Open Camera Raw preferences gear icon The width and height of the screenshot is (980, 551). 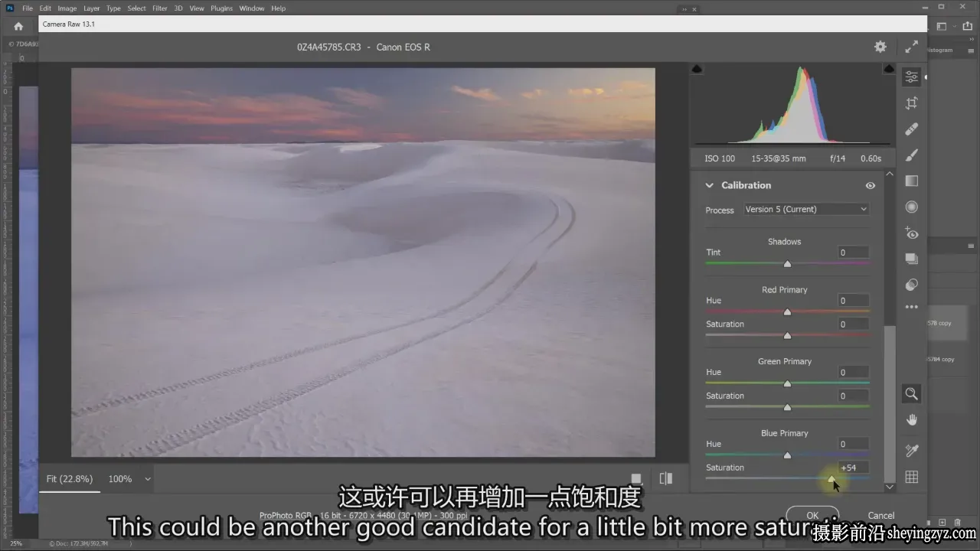coord(880,47)
